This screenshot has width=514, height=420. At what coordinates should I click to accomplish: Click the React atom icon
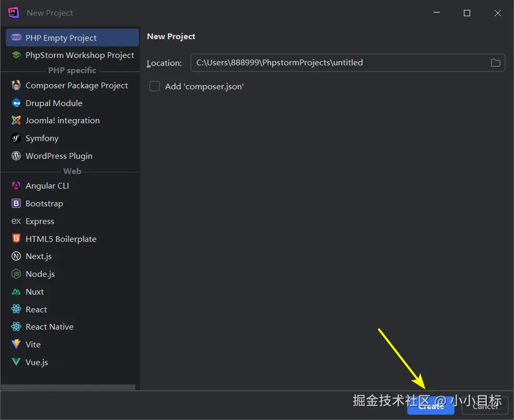[16, 309]
